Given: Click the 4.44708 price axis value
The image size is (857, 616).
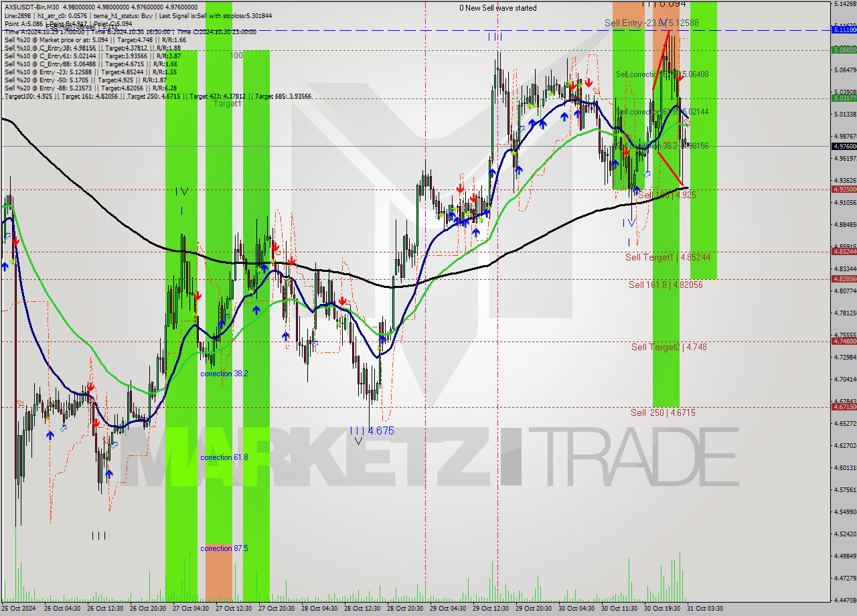Looking at the screenshot, I should click(x=844, y=601).
